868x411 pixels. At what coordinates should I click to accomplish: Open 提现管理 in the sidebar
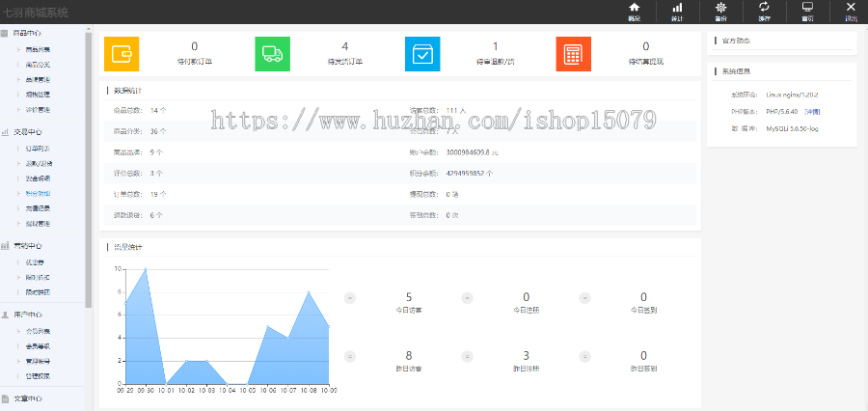38,224
